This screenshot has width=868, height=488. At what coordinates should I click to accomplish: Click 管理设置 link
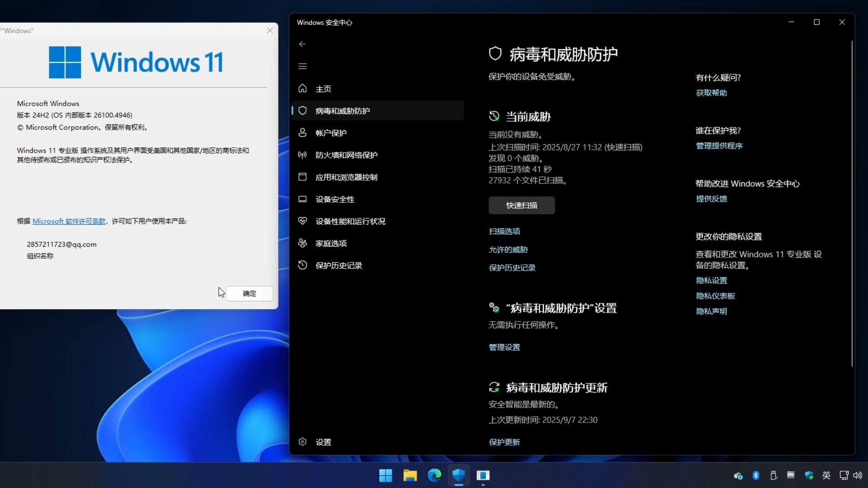click(505, 347)
